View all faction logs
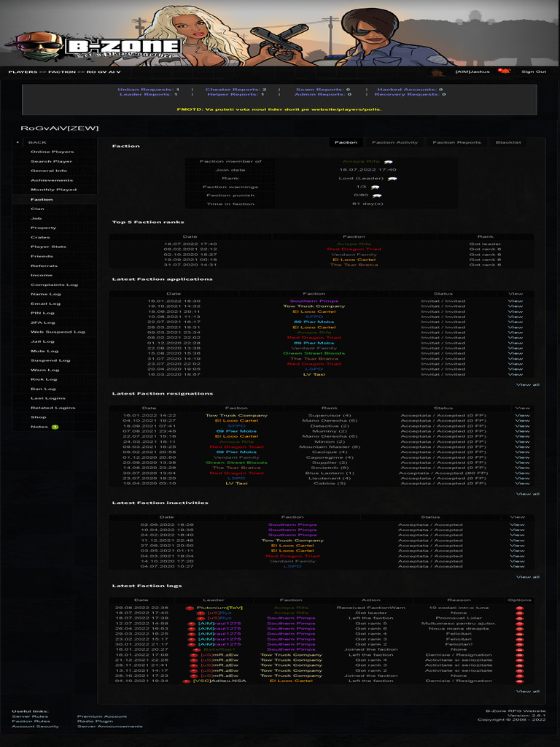The width and height of the screenshot is (560, 747). click(x=528, y=692)
